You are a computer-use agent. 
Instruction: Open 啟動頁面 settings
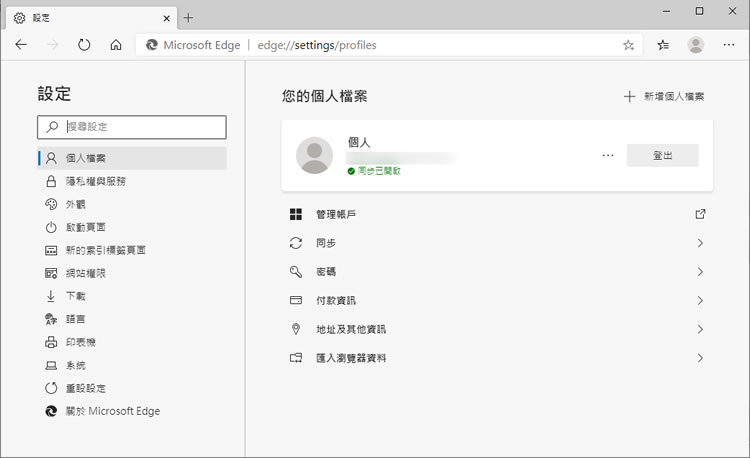click(x=132, y=227)
